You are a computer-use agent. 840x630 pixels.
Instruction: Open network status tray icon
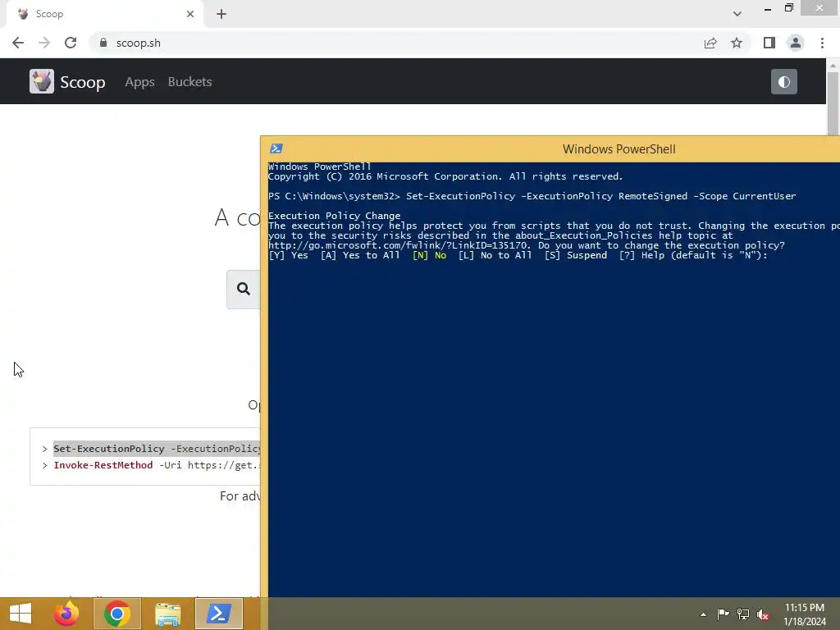pyautogui.click(x=743, y=614)
